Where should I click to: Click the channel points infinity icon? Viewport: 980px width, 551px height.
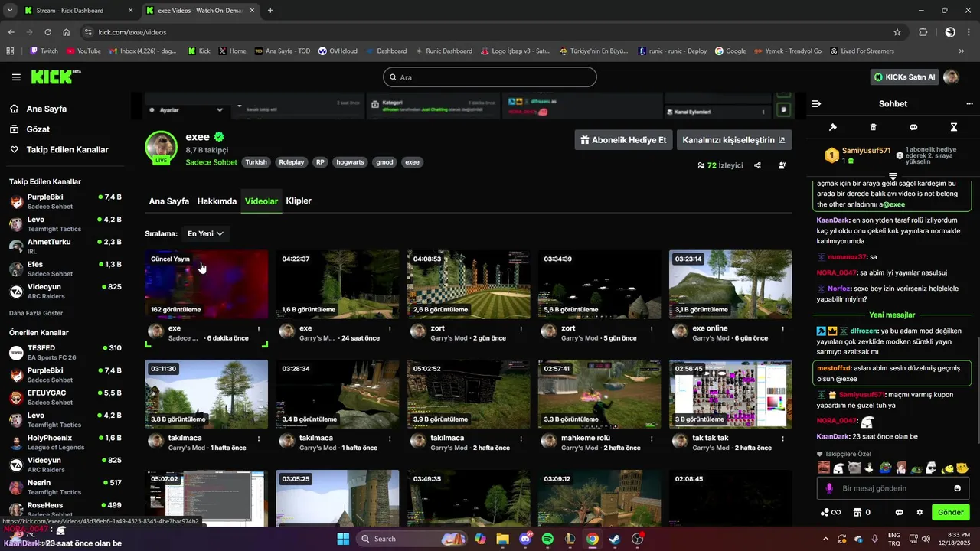click(x=831, y=512)
